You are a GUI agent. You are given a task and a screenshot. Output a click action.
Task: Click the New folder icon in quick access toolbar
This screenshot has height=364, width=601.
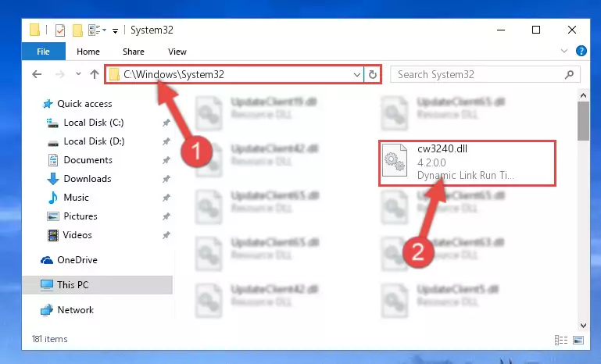78,30
